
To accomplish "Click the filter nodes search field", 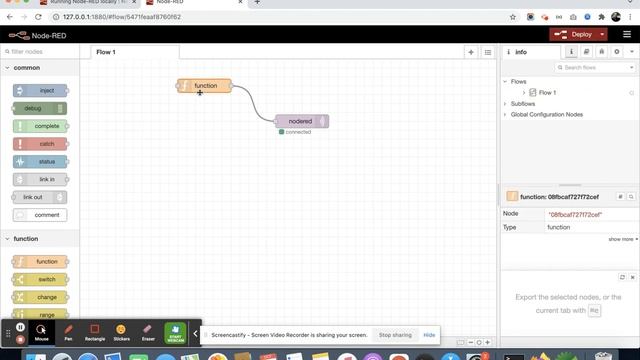I will click(x=40, y=52).
